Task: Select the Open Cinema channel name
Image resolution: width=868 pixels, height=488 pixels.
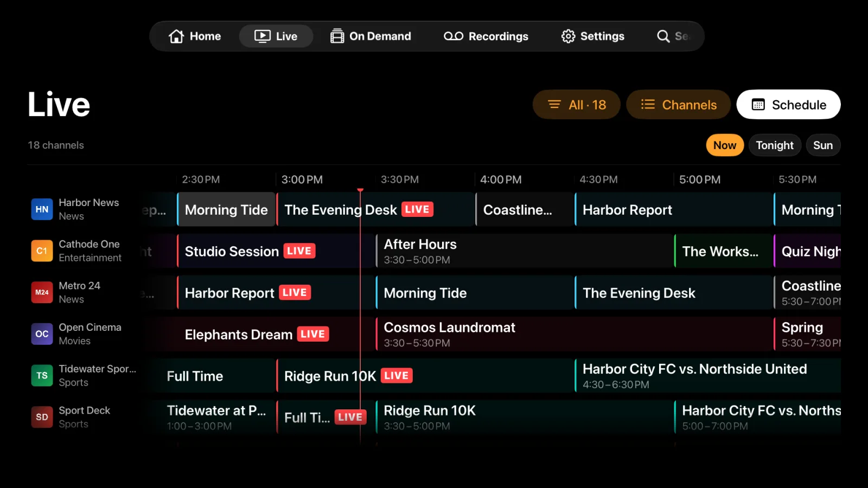Action: pos(90,327)
